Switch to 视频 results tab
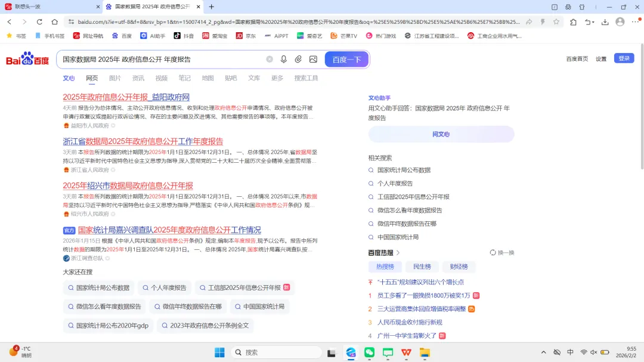This screenshot has width=644, height=362. [x=162, y=78]
